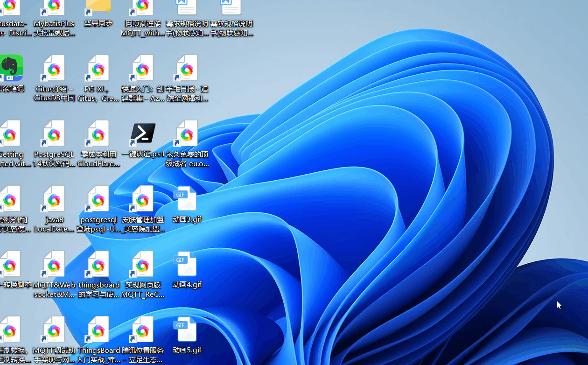Select the 进制转换 shortcut icon
Screen dimensions: 588x365
click(x=10, y=330)
